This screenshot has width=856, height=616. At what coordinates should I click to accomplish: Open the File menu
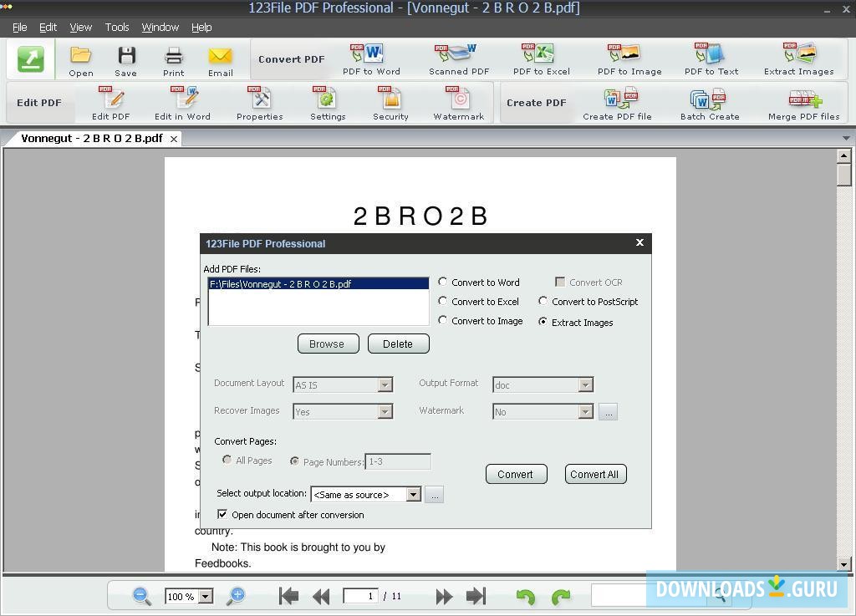coord(20,28)
